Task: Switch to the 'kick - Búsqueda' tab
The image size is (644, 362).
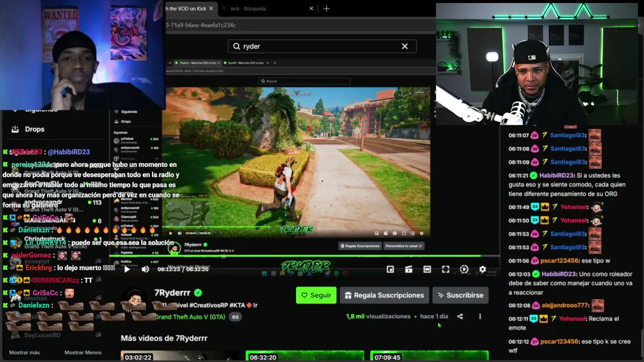Action: (x=249, y=9)
